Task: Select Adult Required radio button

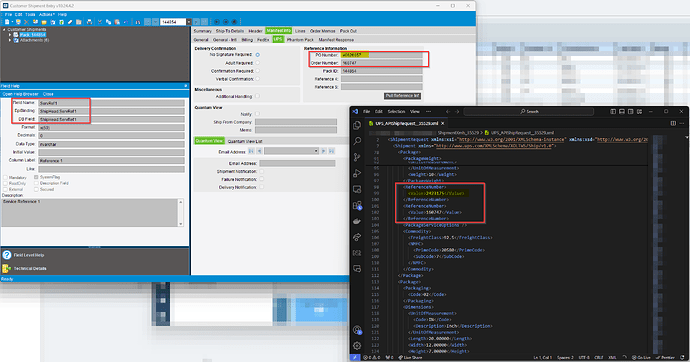Action: coord(257,63)
